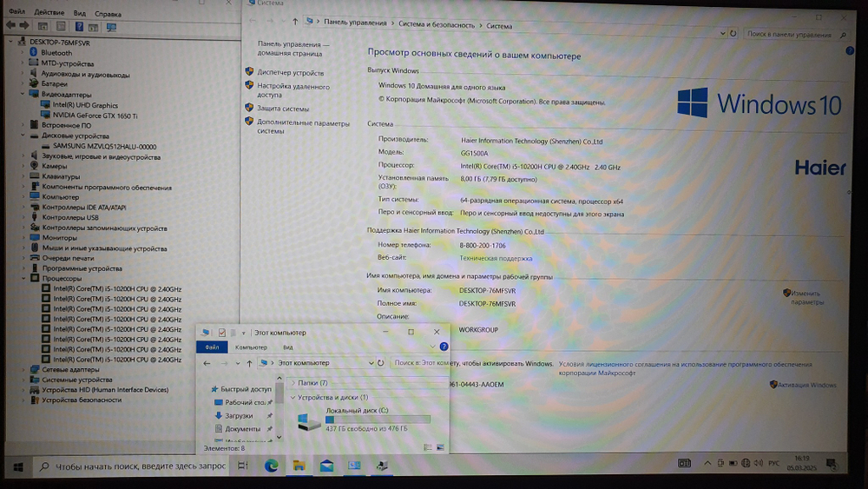Screen dimensions: 868x489
Task: Open Документы in Explorer sidebar
Action: (x=242, y=429)
